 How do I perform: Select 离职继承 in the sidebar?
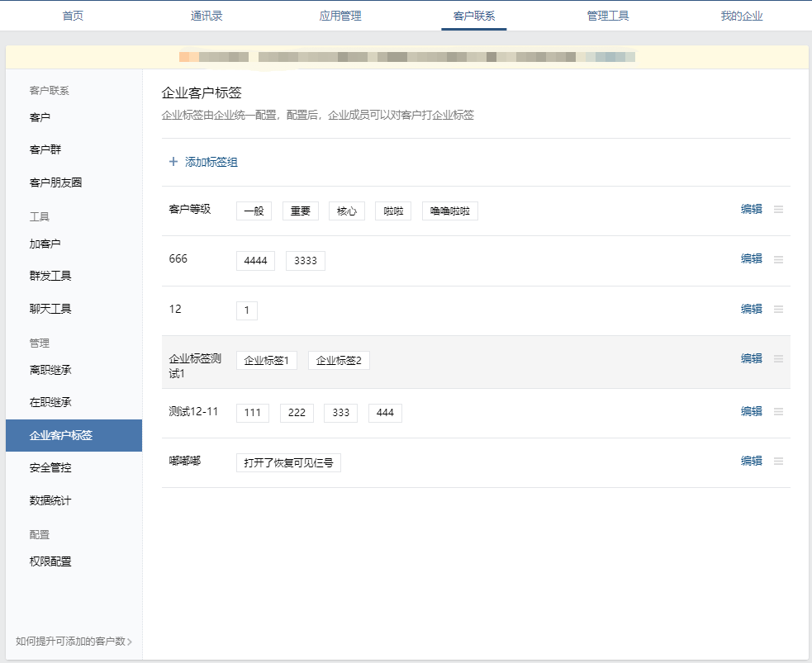point(50,370)
